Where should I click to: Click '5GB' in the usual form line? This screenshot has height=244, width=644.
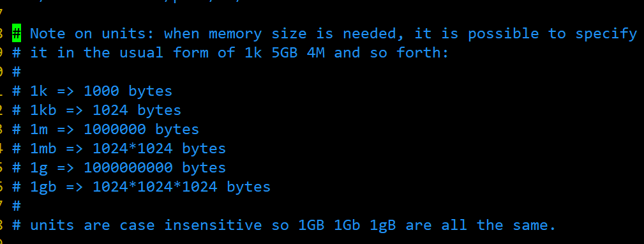pos(284,52)
